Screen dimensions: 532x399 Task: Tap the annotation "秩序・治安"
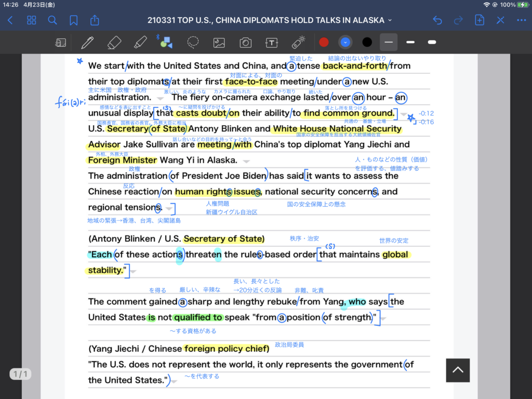pyautogui.click(x=304, y=238)
